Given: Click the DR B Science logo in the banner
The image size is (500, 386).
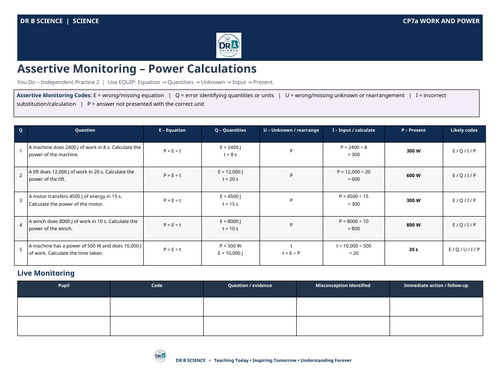Looking at the screenshot, I should point(229,45).
